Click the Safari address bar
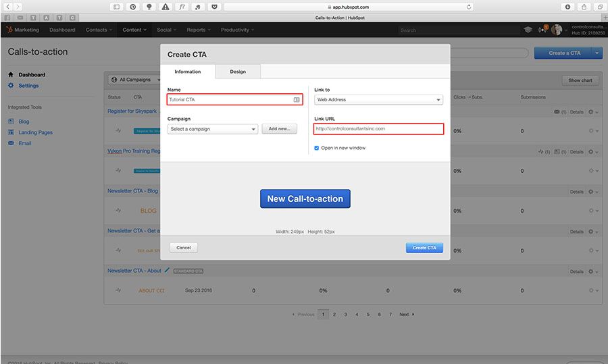The image size is (608, 364). (x=349, y=7)
